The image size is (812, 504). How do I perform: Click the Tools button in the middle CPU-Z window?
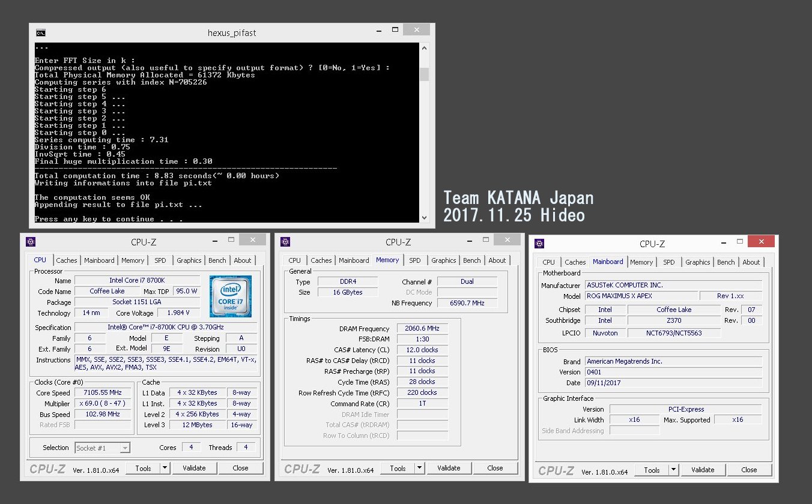tap(398, 468)
